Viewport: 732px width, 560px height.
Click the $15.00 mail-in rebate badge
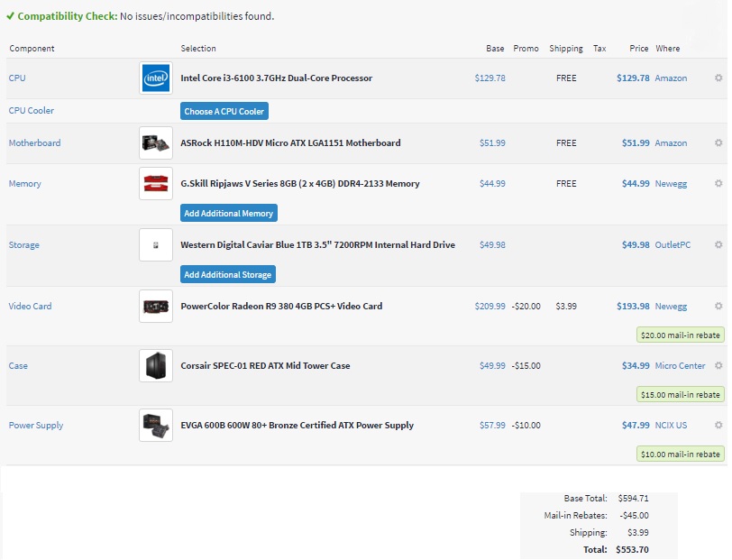[681, 395]
